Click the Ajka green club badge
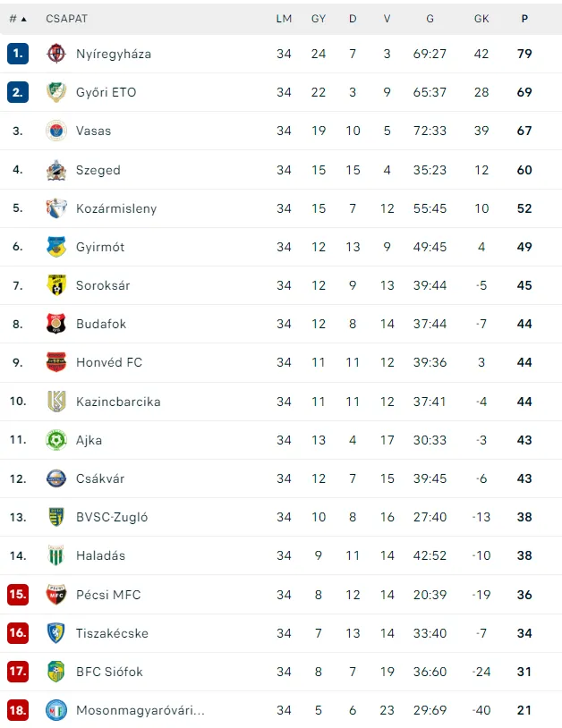 tap(56, 440)
